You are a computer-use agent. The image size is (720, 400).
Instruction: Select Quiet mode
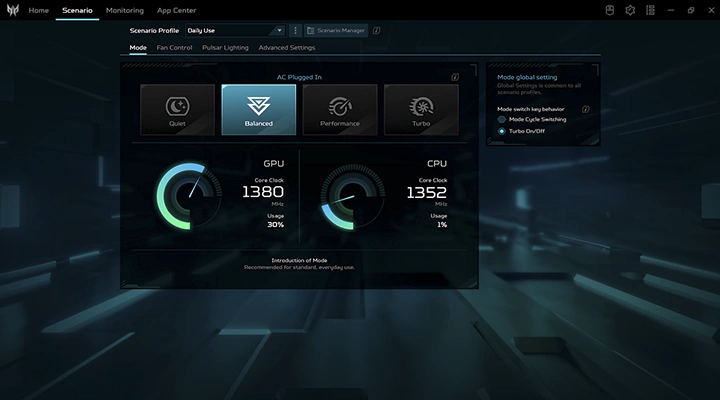click(177, 109)
